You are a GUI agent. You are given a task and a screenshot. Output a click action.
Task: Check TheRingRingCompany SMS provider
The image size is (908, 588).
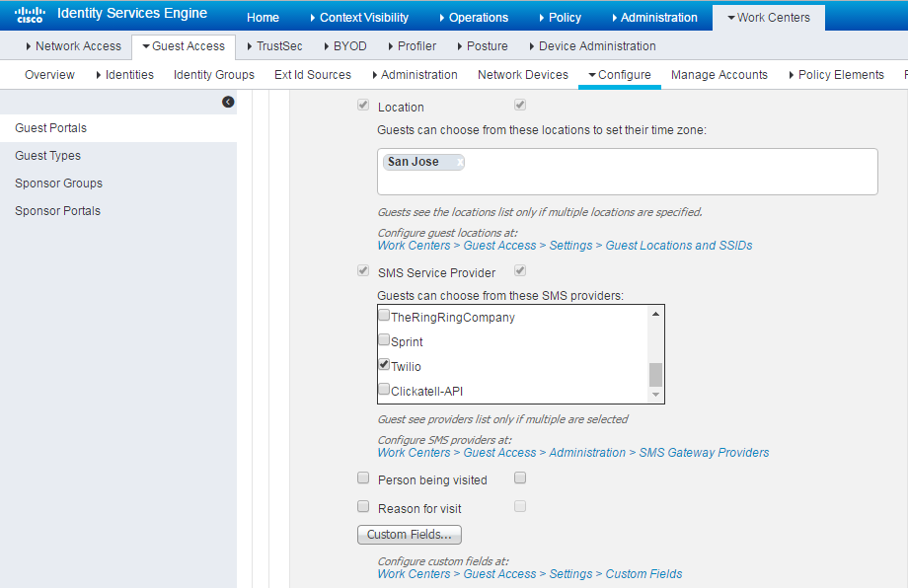point(384,315)
